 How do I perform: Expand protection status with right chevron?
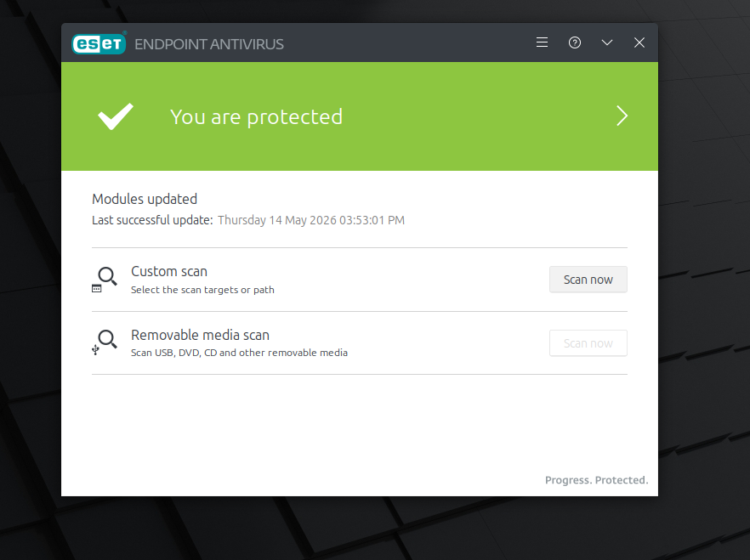[x=622, y=116]
